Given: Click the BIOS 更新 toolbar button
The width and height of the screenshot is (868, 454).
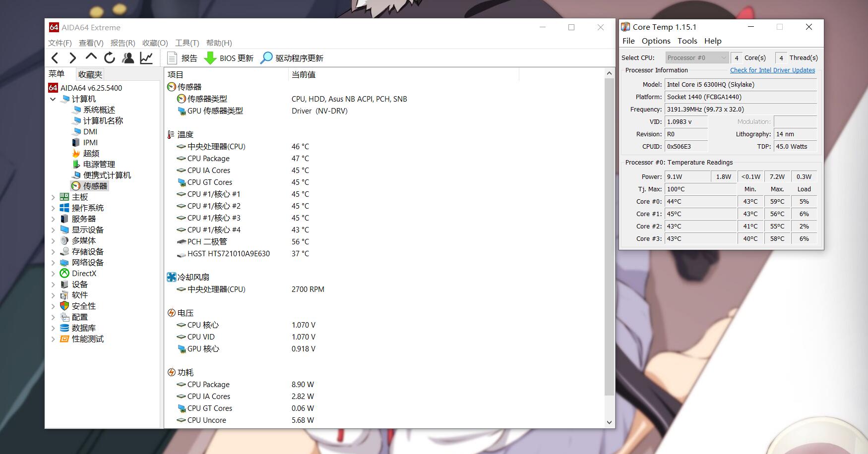Looking at the screenshot, I should click(229, 58).
